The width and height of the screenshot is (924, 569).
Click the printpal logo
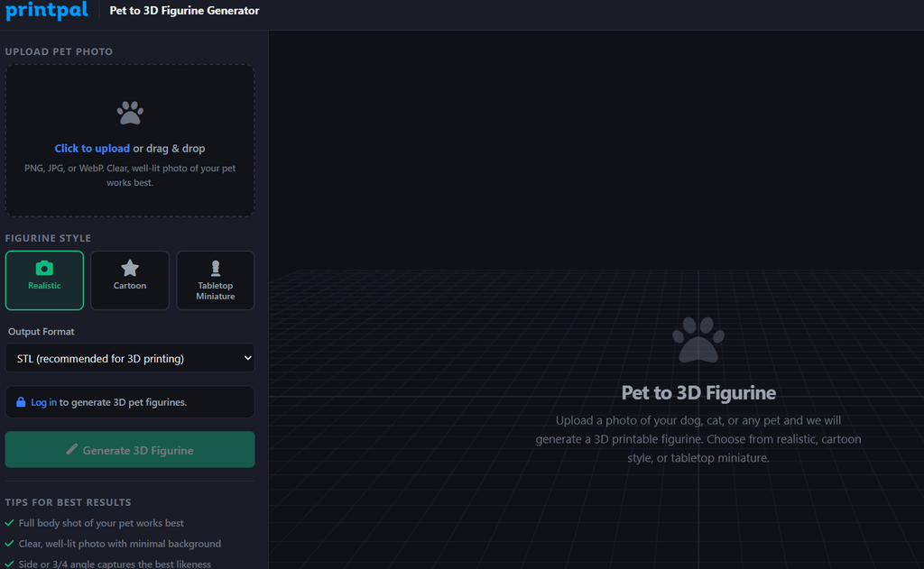pos(47,10)
